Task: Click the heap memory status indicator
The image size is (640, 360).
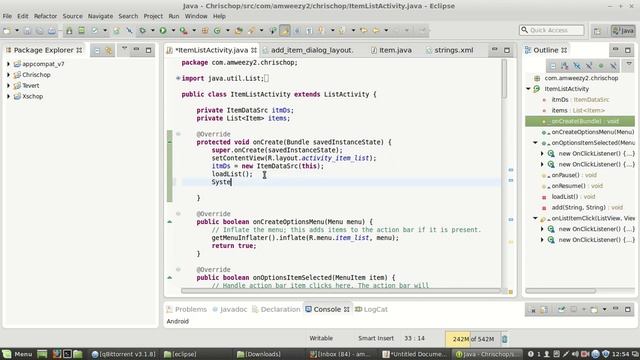Action: pos(473,339)
